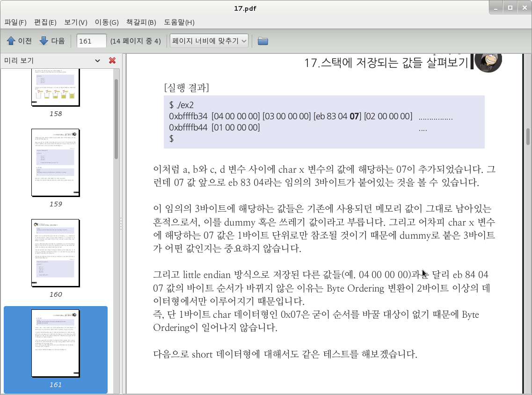Click the thumbnail sidebar vertical scrollbar
The height and width of the screenshot is (395, 532).
[117, 119]
